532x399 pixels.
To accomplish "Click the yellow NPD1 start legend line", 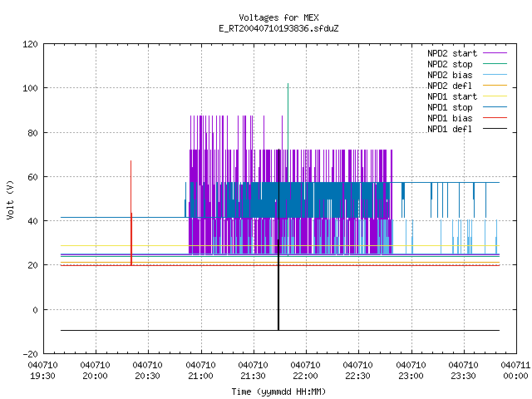I will (495, 96).
